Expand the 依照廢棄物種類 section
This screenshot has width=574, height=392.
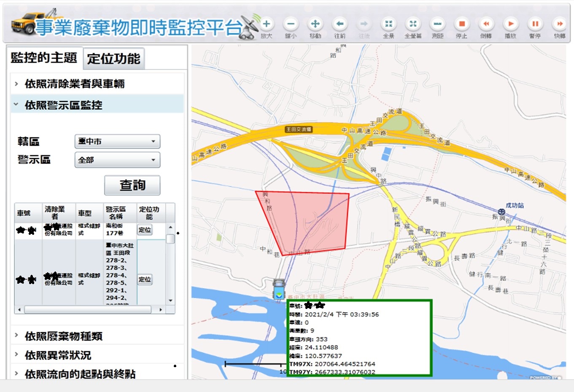point(63,336)
